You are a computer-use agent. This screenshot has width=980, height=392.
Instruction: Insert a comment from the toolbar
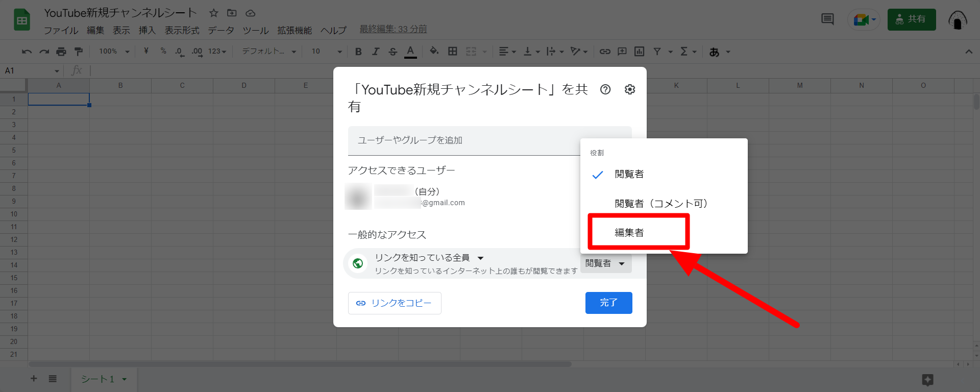pos(622,52)
